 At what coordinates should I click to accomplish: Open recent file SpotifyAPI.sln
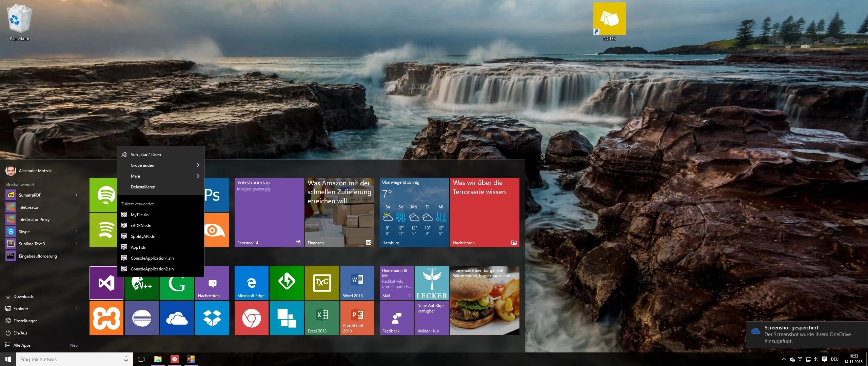[x=143, y=236]
